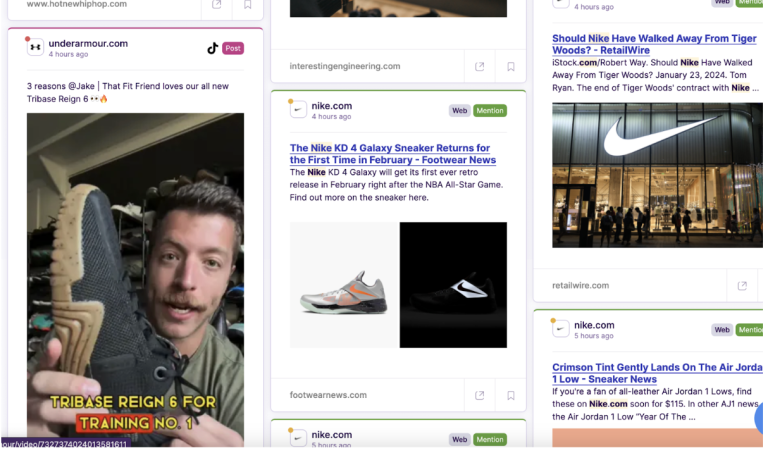
Task: Click the underarmour.com source name
Action: [x=88, y=43]
